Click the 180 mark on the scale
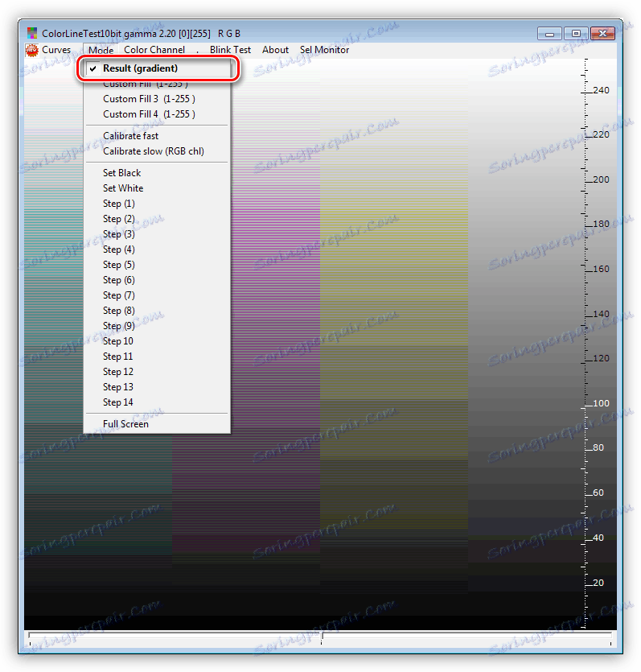Screen dimensions: 641x672 click(601, 225)
